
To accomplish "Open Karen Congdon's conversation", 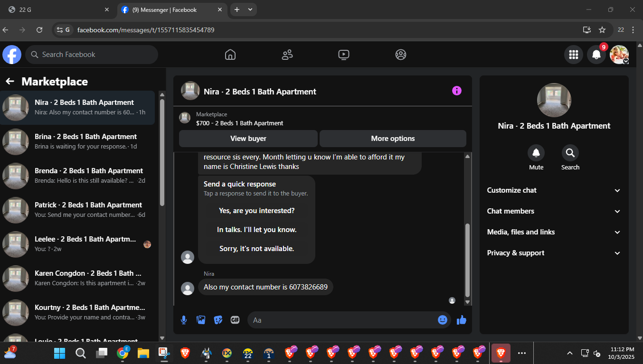I will click(78, 279).
